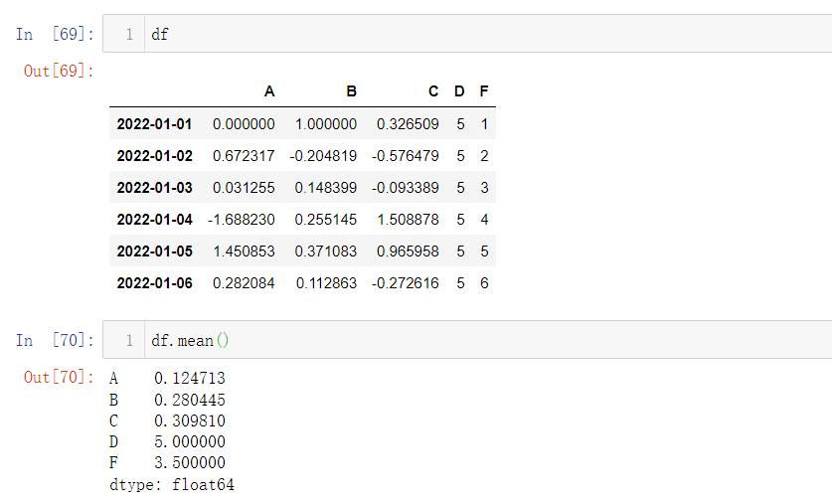Click column header F in the dataframe

tap(484, 91)
